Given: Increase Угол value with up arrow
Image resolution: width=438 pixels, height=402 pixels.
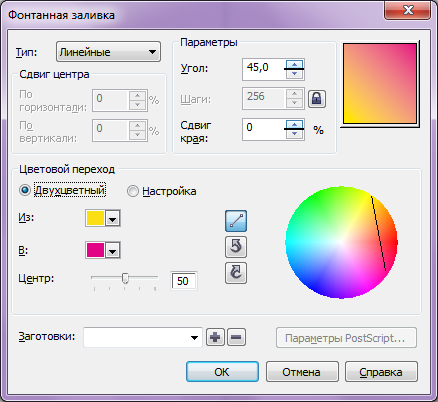Looking at the screenshot, I should click(294, 64).
